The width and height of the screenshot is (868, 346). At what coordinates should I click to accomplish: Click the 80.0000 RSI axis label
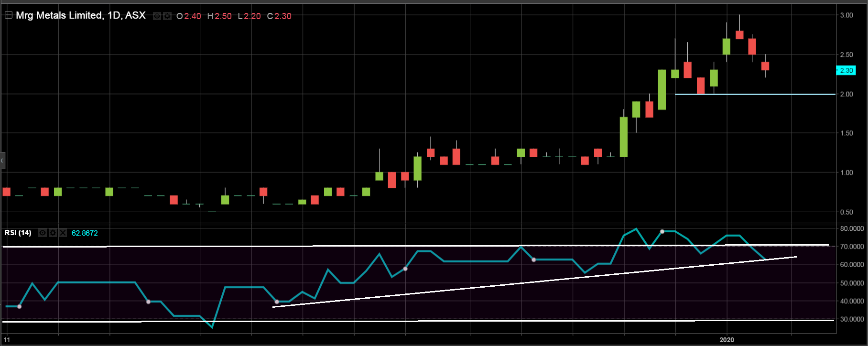852,228
